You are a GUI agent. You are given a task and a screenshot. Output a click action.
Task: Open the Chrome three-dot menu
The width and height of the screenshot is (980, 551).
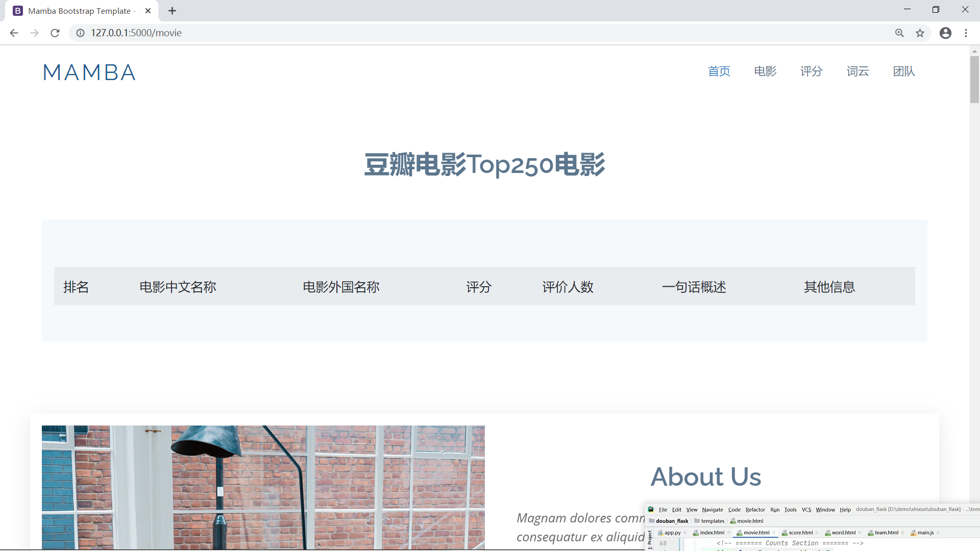pyautogui.click(x=966, y=33)
